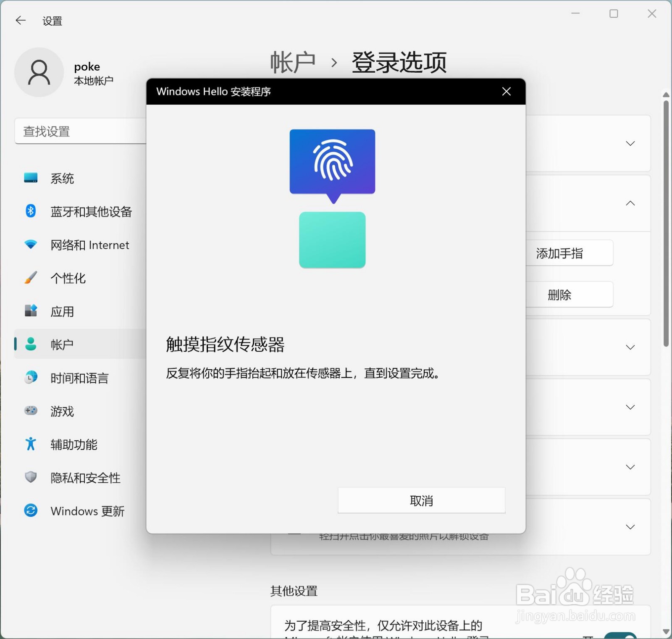Open 系统 settings category
Image resolution: width=672 pixels, height=639 pixels.
point(80,178)
